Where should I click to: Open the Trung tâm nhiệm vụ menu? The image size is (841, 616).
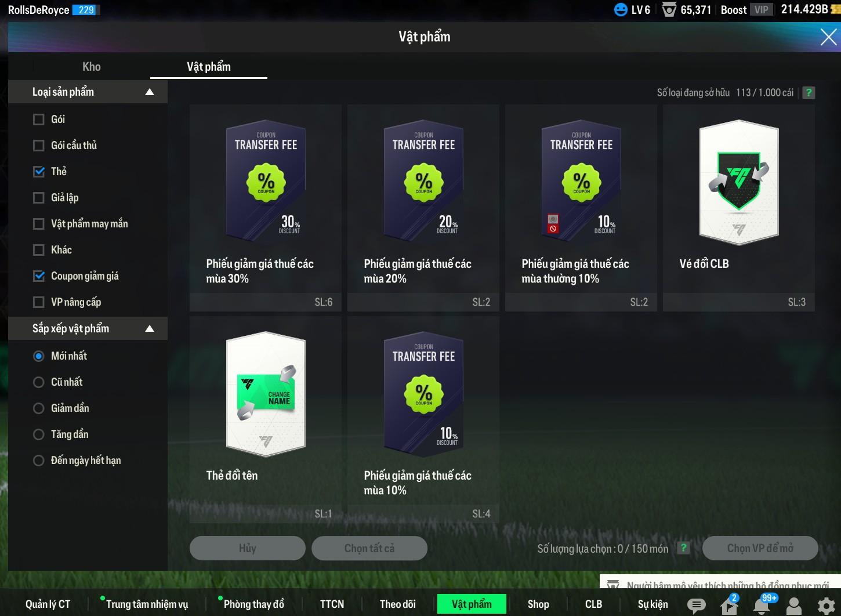(x=147, y=604)
